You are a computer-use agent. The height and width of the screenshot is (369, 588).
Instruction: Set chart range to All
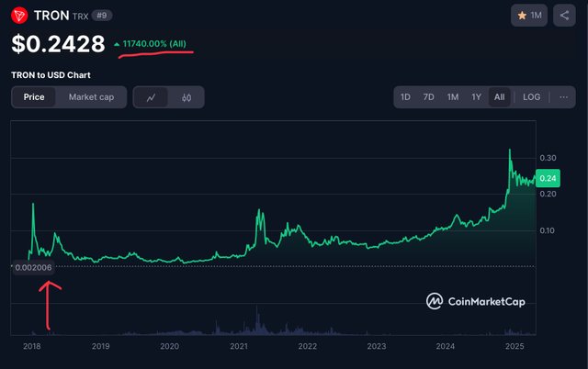point(499,97)
